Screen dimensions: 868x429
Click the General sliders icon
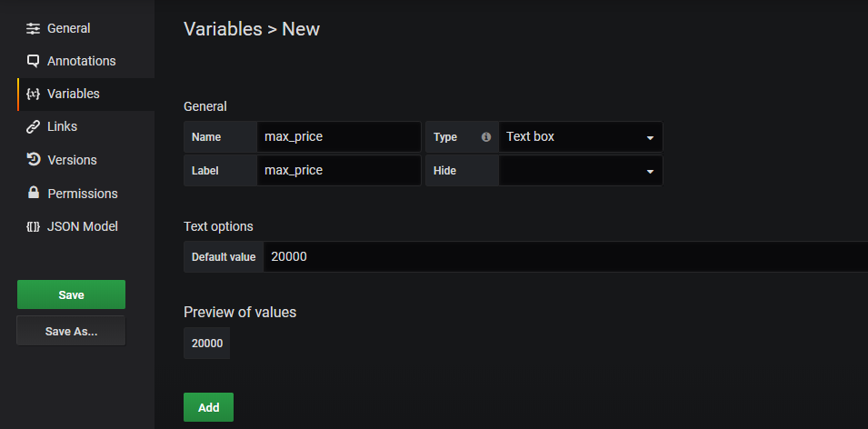34,28
